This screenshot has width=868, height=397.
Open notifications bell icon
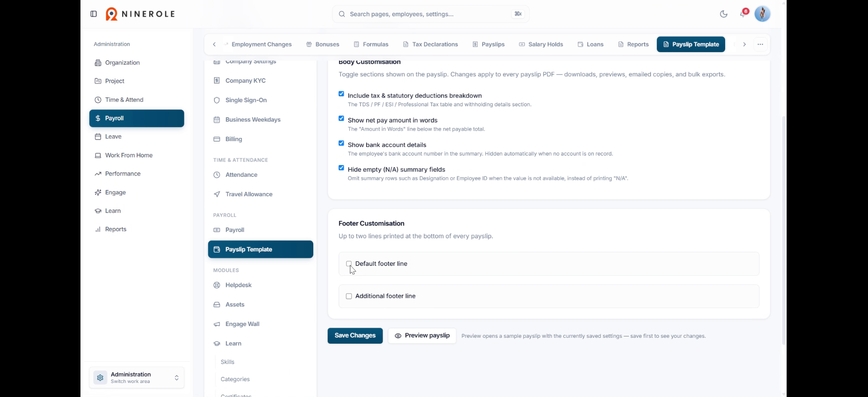pos(743,14)
